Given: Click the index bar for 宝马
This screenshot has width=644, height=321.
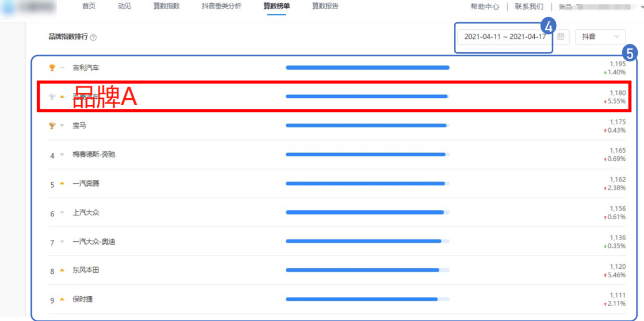Looking at the screenshot, I should pos(368,125).
